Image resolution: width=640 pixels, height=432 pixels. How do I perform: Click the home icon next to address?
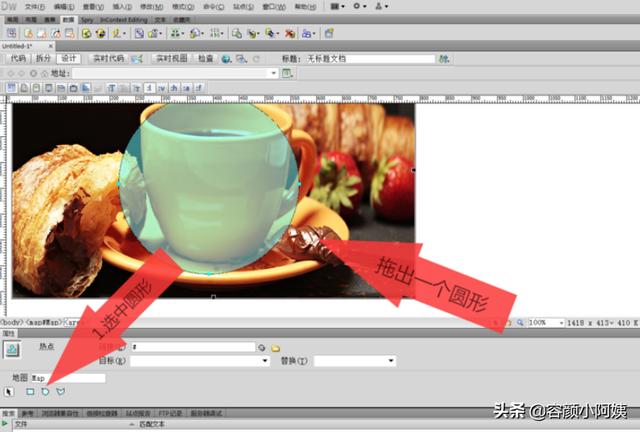pyautogui.click(x=44, y=73)
